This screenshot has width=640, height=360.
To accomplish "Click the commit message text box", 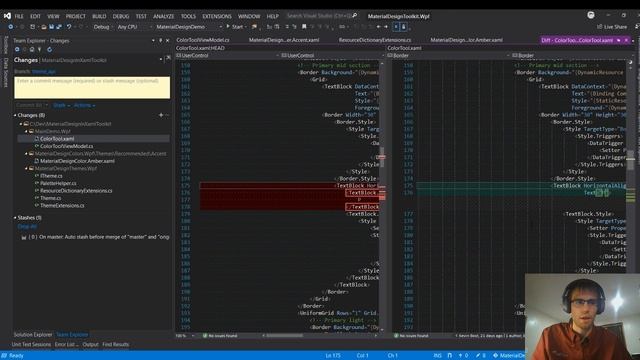I will [x=92, y=87].
